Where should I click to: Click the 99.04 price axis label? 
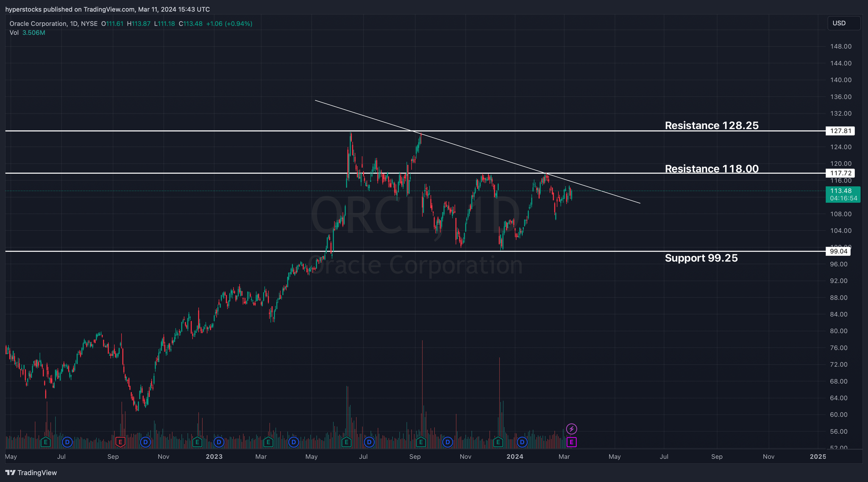[x=838, y=251]
